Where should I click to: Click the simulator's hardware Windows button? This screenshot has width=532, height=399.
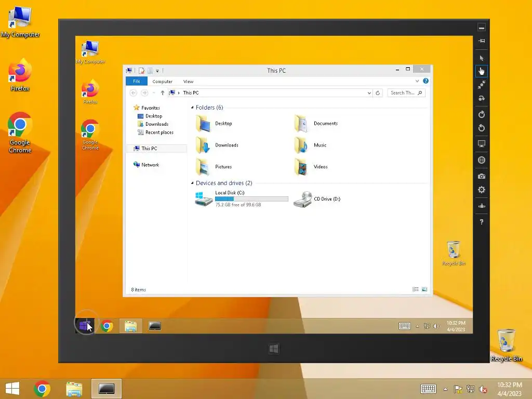(x=274, y=349)
